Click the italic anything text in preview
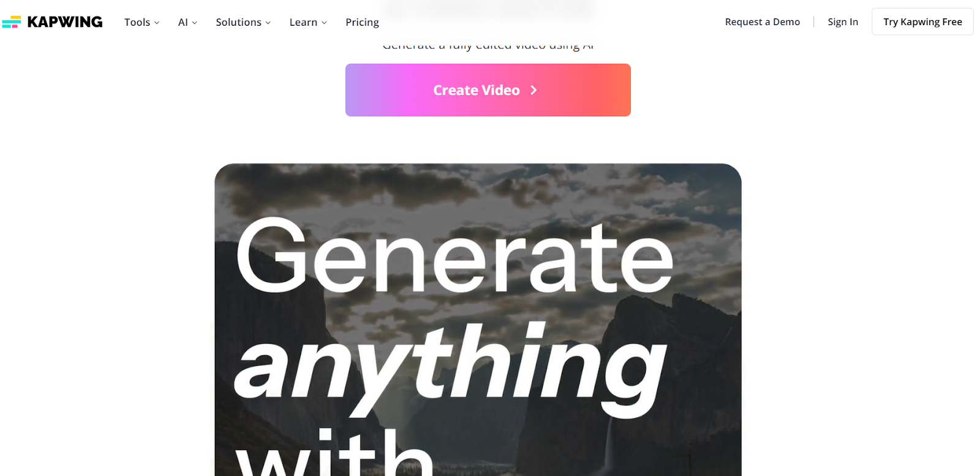Viewport: 980px width, 476px height. click(450, 366)
